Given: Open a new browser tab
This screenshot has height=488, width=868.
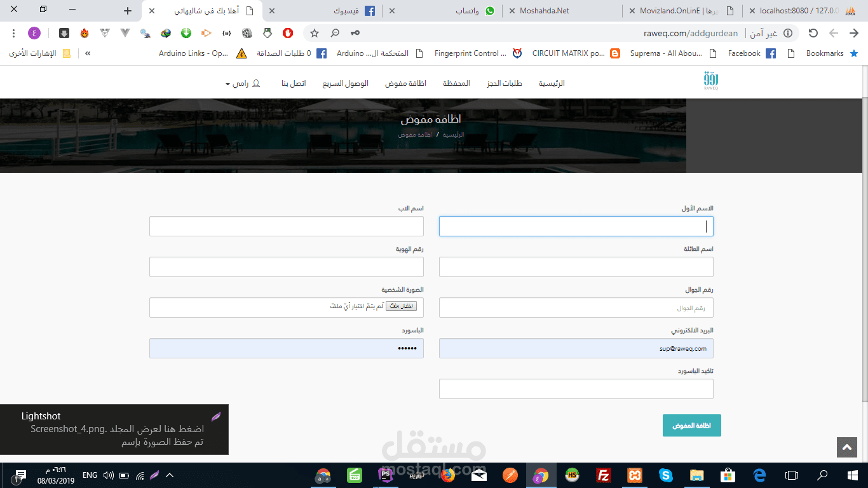Looking at the screenshot, I should (x=128, y=11).
